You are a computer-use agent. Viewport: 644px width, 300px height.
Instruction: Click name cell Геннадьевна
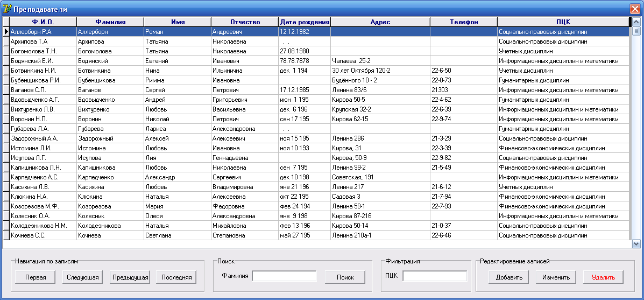click(x=245, y=158)
